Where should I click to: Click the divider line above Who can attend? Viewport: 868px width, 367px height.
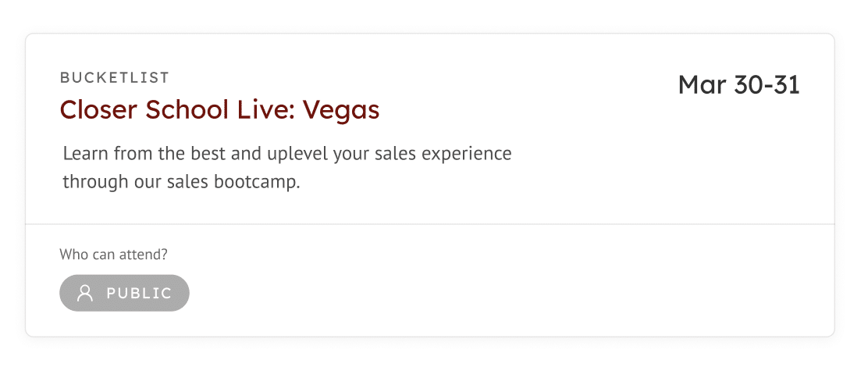(429, 224)
